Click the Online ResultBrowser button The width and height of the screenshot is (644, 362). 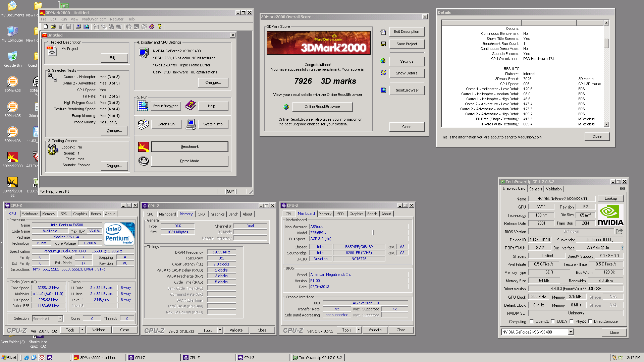[322, 107]
